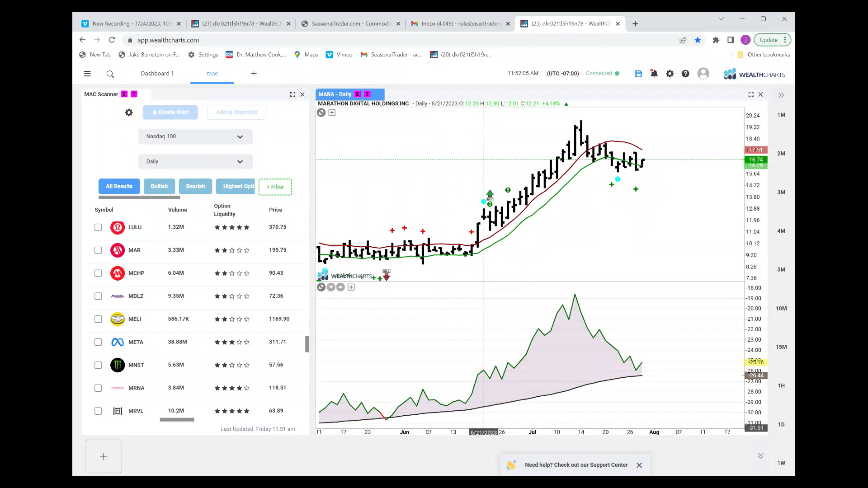Reload the browser page
This screenshot has width=868, height=488.
(x=112, y=40)
